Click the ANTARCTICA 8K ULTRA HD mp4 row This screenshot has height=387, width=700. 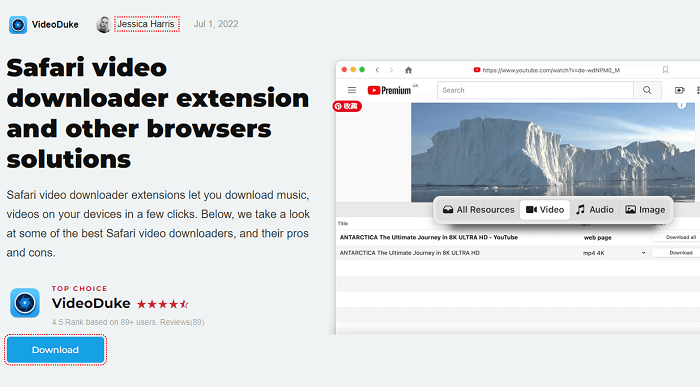(x=518, y=253)
